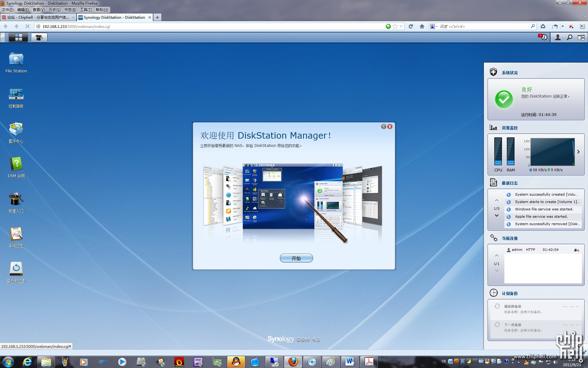Open 工具(T) tools menu
The width and height of the screenshot is (588, 368).
click(x=86, y=10)
